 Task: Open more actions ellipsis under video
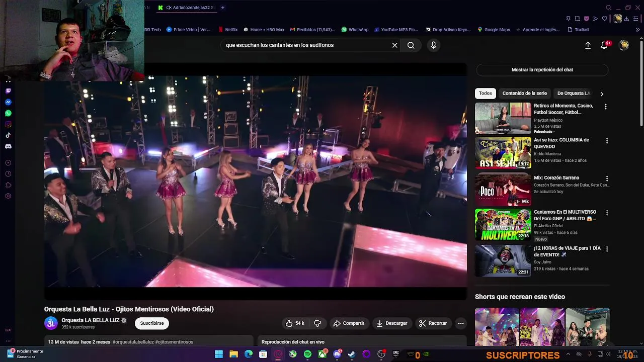pyautogui.click(x=460, y=323)
